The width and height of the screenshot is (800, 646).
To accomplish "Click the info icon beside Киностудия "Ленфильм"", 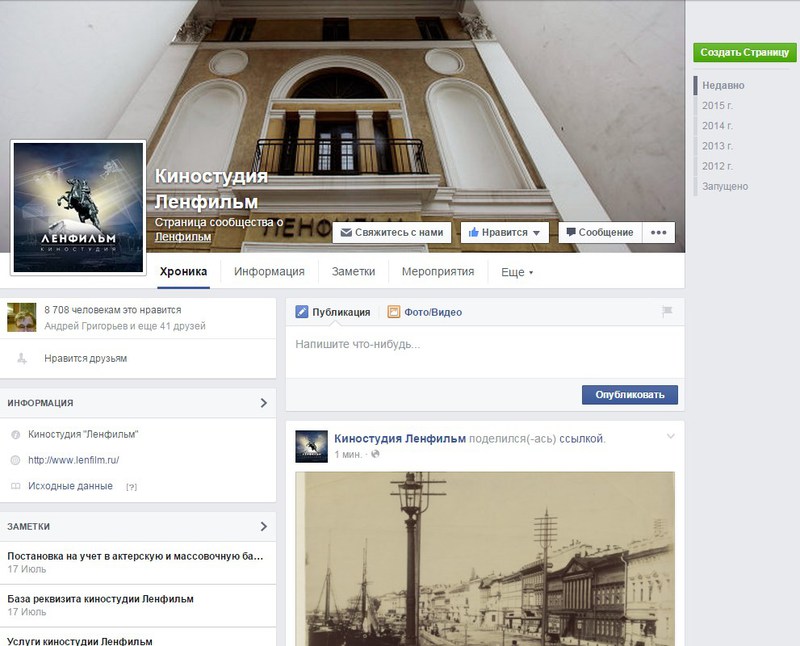I will (15, 435).
